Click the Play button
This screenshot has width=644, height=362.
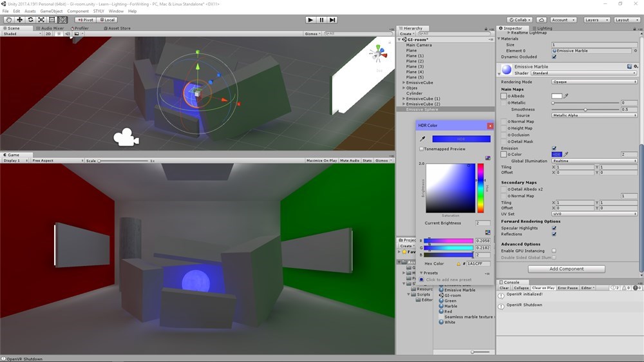pos(310,20)
